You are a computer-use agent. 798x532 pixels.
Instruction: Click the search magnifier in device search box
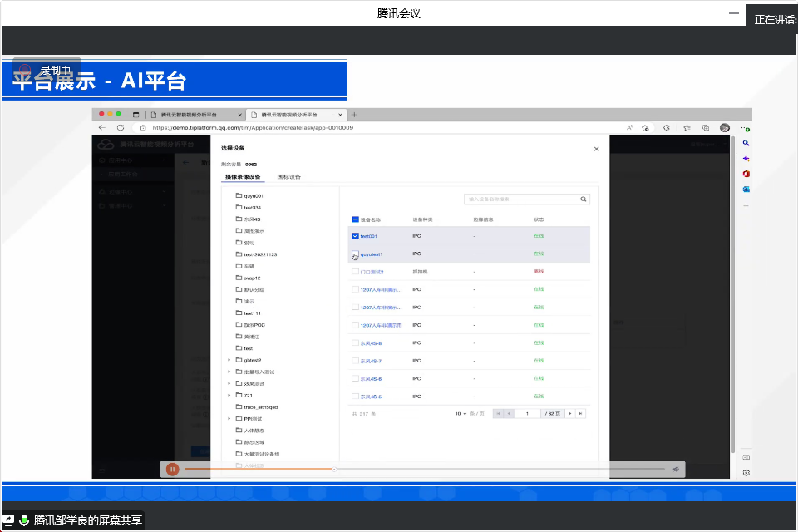pos(584,199)
